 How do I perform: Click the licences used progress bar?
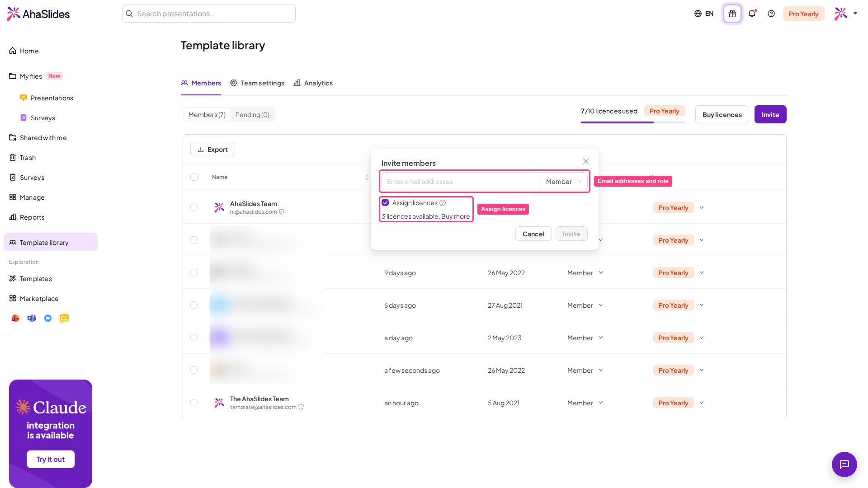[632, 122]
